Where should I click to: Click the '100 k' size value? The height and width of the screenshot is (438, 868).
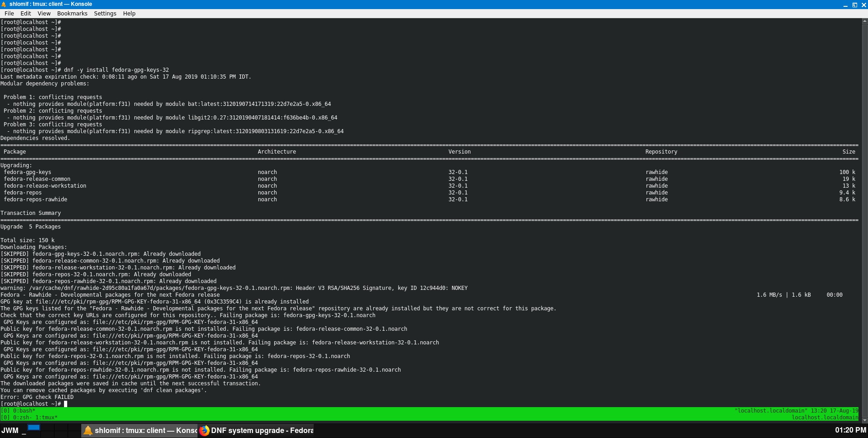coord(847,172)
